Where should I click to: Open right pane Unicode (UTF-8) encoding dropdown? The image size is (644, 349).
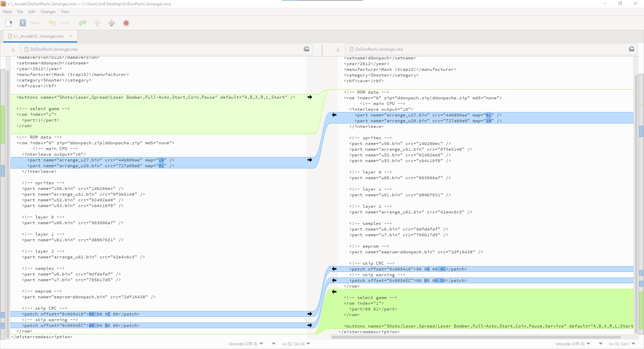573,344
